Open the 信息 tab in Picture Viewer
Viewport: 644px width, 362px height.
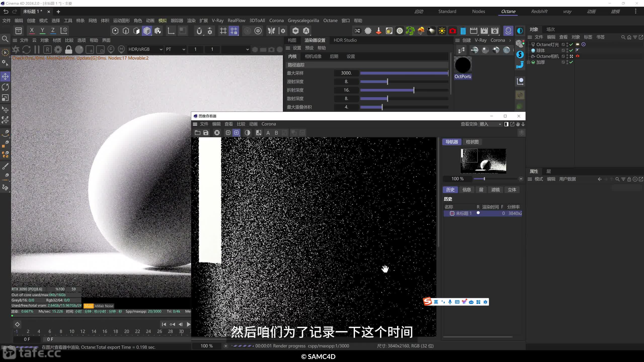466,190
